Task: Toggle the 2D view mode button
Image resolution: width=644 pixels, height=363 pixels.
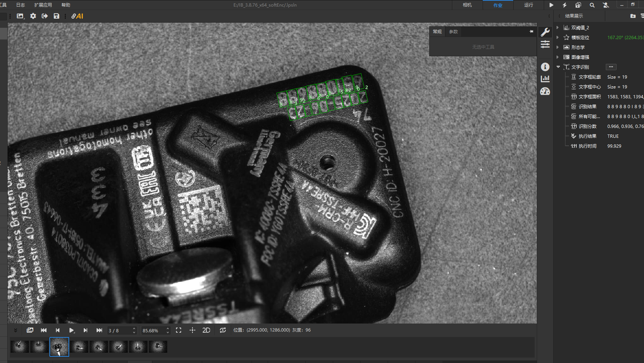Action: (206, 330)
